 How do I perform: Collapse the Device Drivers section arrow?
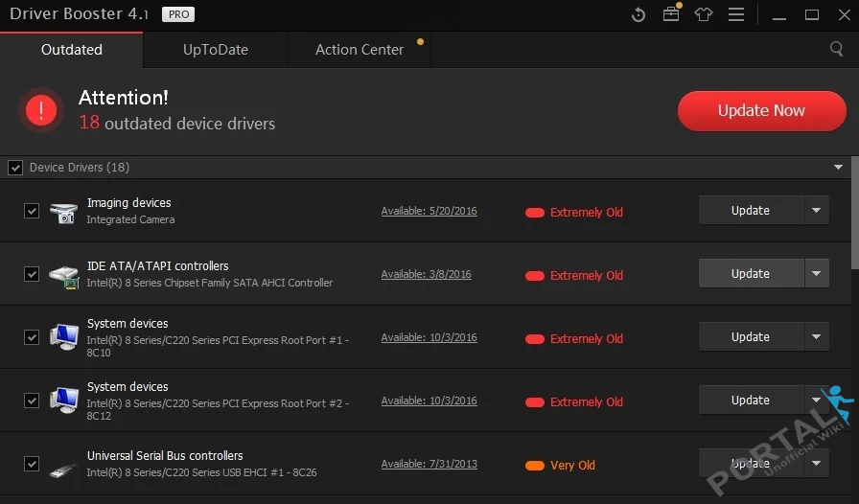pyautogui.click(x=838, y=167)
